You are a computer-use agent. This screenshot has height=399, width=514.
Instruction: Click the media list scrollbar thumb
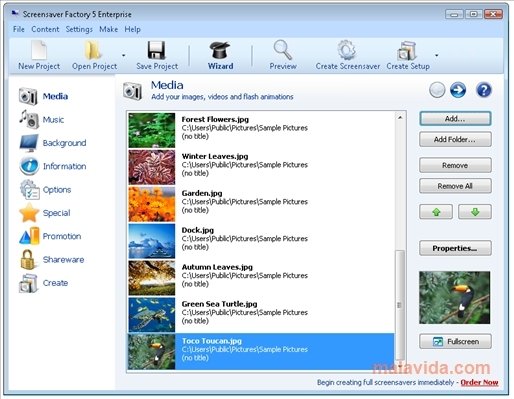point(400,305)
